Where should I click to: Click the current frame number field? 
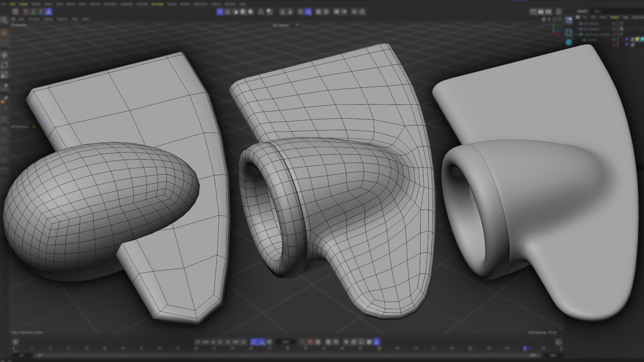tap(286, 342)
